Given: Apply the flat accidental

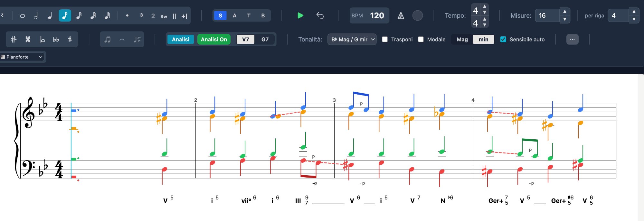Looking at the screenshot, I should click(x=42, y=39).
